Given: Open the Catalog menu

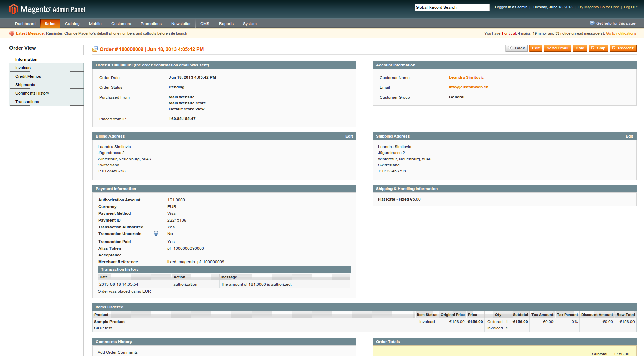Looking at the screenshot, I should click(72, 24).
